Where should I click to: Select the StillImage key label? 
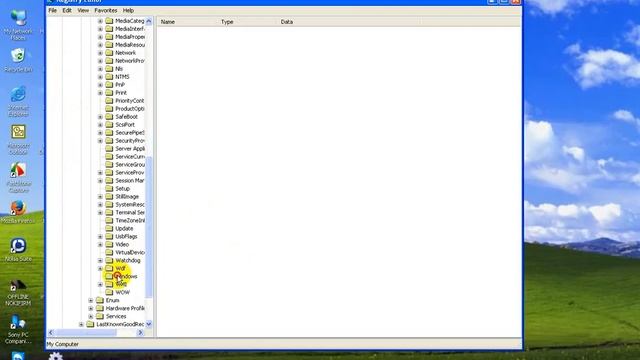click(127, 196)
